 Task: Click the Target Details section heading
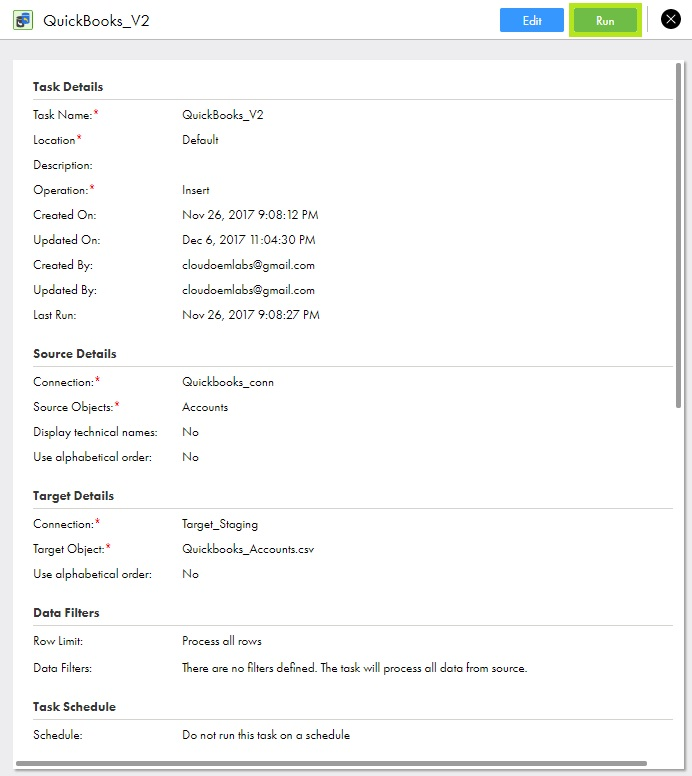point(73,496)
